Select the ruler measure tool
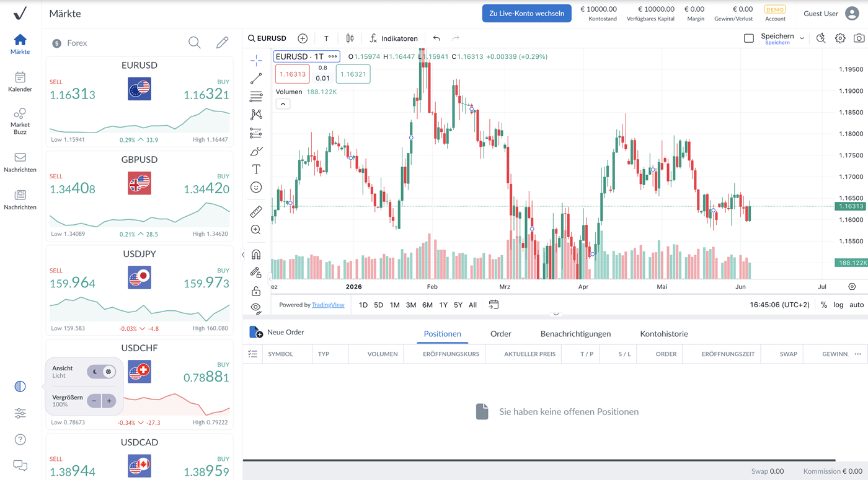 [256, 212]
